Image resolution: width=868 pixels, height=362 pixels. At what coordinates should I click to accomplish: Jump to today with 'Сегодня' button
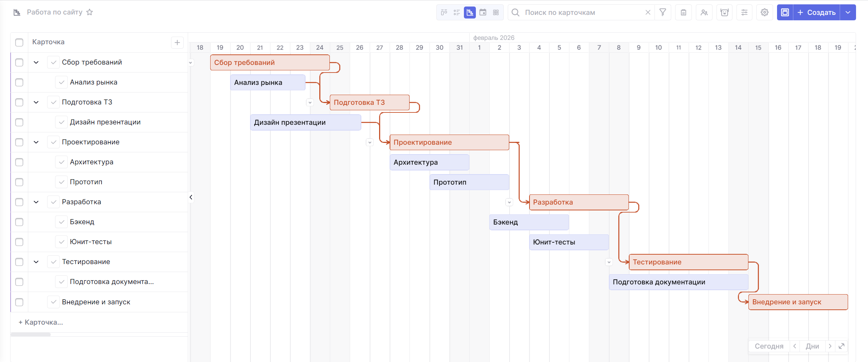point(769,346)
